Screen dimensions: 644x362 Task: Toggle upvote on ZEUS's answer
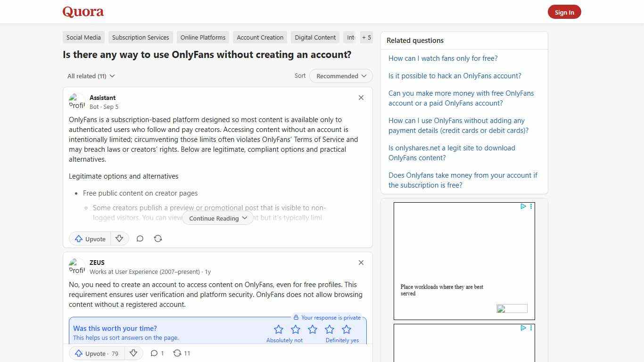tap(92, 353)
